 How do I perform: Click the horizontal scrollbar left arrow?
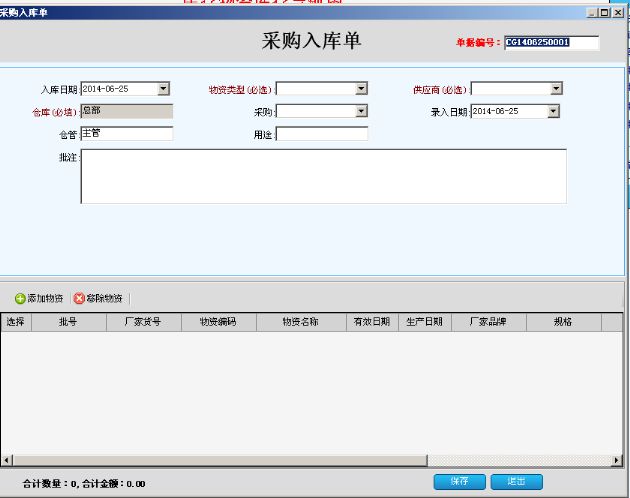pos(6,460)
